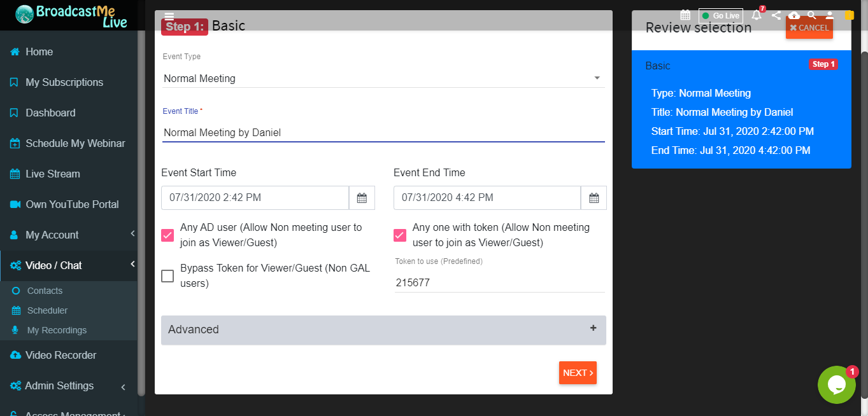
Task: Click the Scheduler calendar icon
Action: [x=16, y=310]
